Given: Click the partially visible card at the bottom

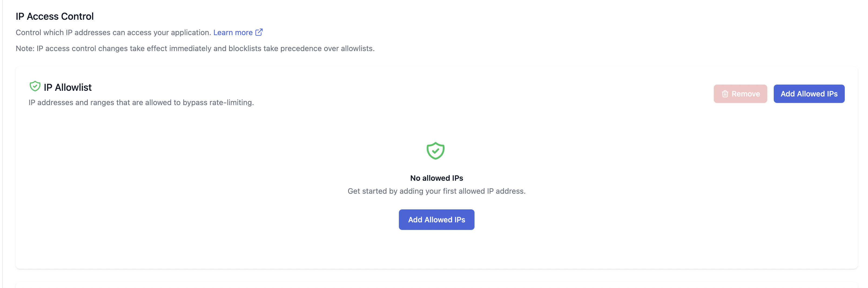Looking at the screenshot, I should [x=436, y=285].
